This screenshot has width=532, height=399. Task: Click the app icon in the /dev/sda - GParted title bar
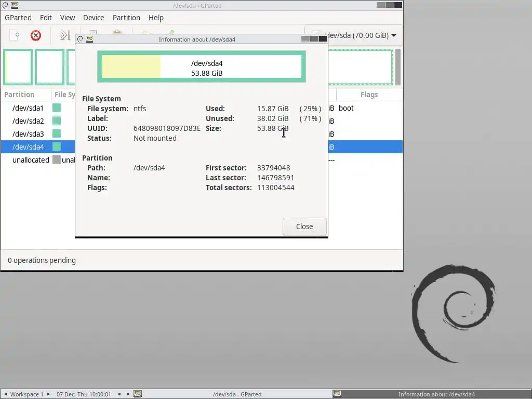pos(14,5)
